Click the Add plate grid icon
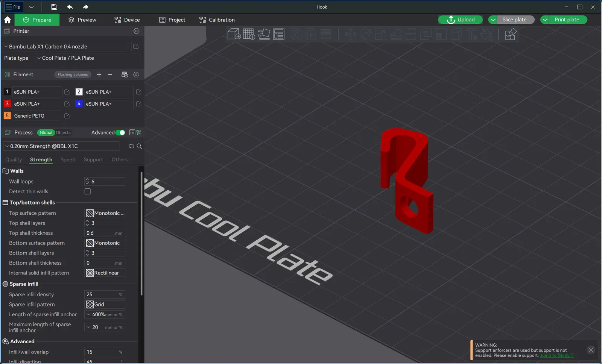This screenshot has width=602, height=364. click(249, 34)
